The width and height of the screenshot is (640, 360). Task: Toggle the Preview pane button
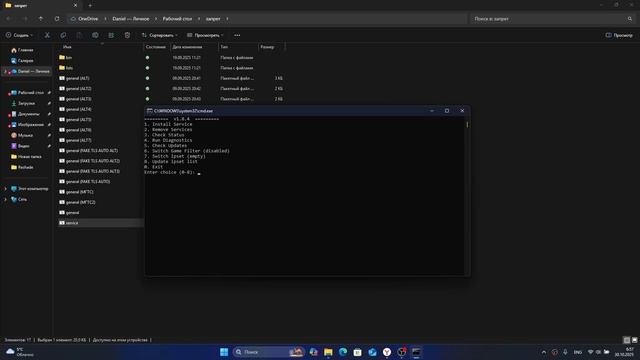pyautogui.click(x=619, y=35)
